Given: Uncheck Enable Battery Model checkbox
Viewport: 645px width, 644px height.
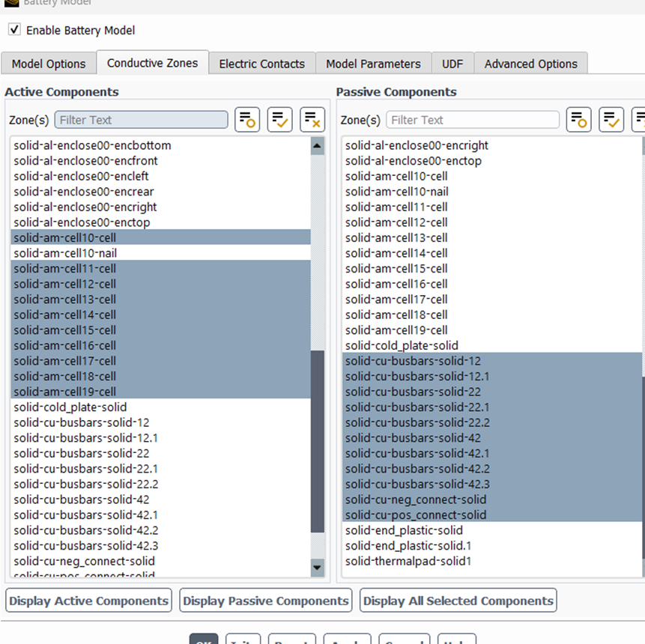Looking at the screenshot, I should pyautogui.click(x=14, y=30).
